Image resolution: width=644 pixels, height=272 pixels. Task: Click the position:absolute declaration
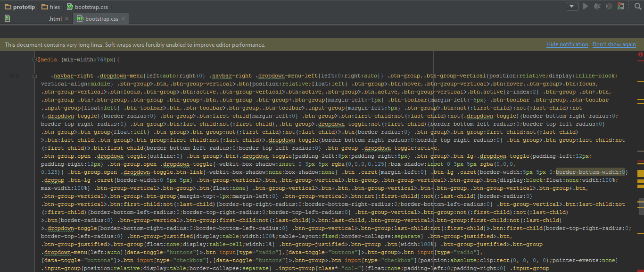pyautogui.click(x=450, y=260)
